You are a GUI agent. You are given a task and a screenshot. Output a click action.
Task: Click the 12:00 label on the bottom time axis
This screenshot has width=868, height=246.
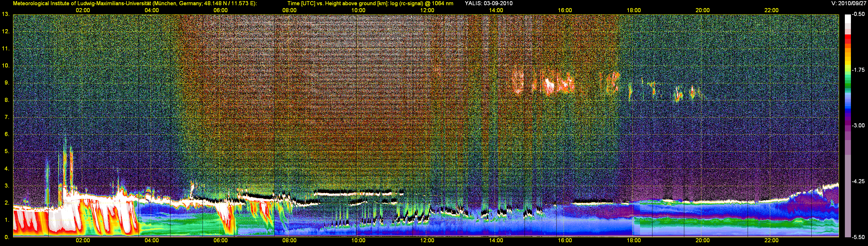(x=427, y=240)
